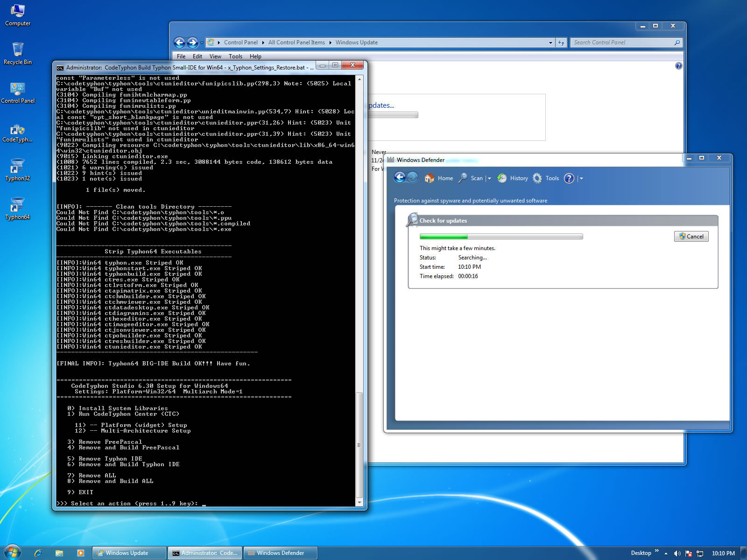Click the Control Panel breadcrumb
This screenshot has height=560, width=747.
[240, 42]
